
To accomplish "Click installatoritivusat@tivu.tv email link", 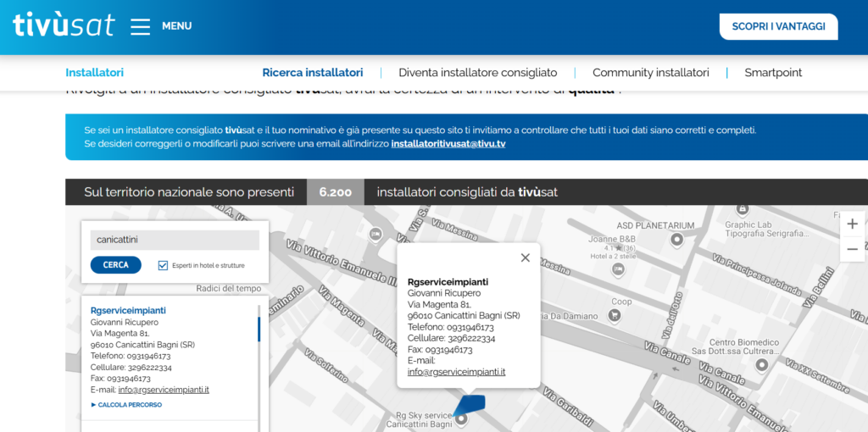I will (x=448, y=144).
